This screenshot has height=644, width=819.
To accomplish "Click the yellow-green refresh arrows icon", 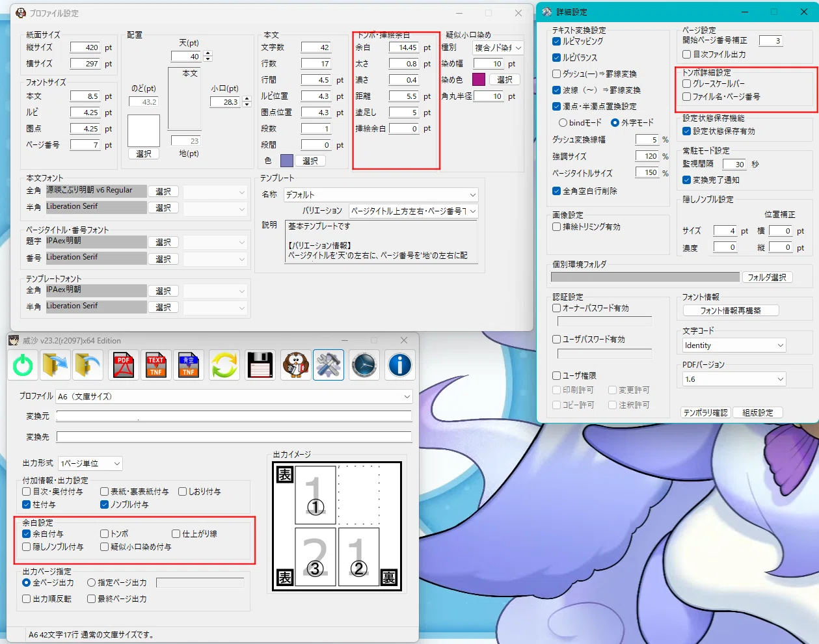I will [224, 365].
